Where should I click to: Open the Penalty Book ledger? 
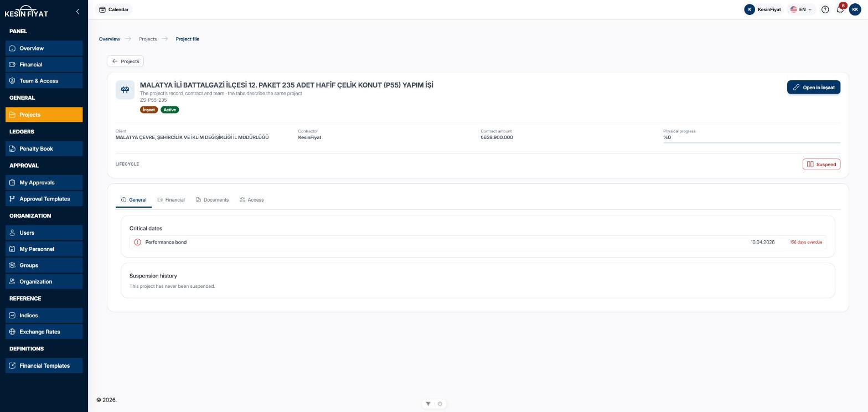[44, 148]
